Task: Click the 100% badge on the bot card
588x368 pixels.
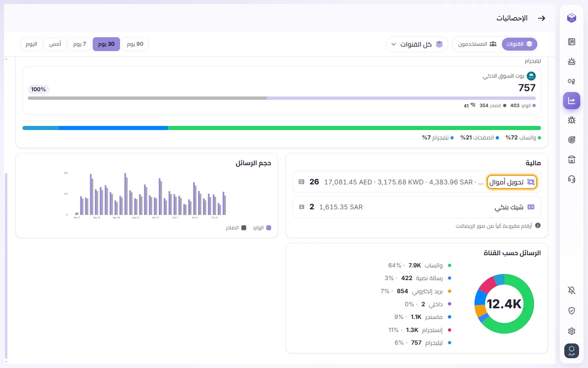Action: click(x=38, y=89)
